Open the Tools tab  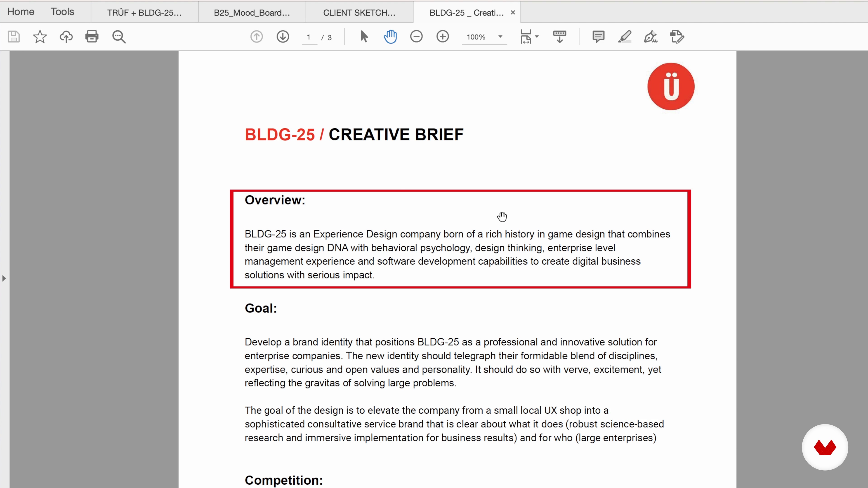(62, 12)
